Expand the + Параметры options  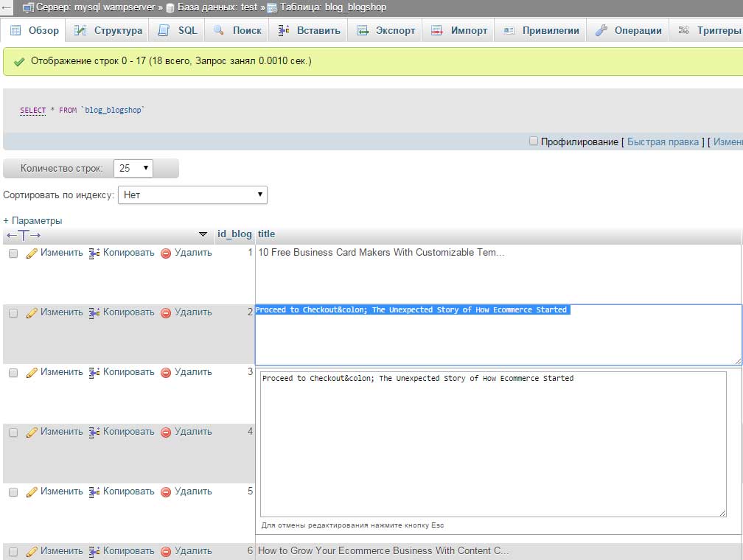point(32,221)
